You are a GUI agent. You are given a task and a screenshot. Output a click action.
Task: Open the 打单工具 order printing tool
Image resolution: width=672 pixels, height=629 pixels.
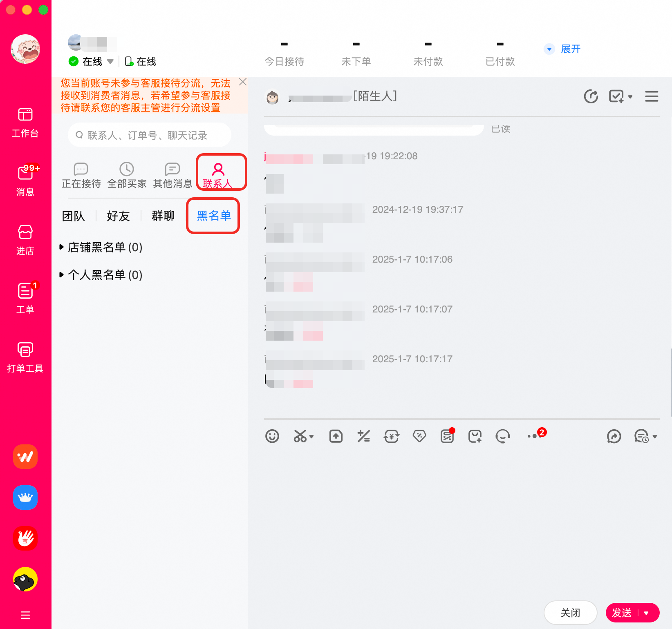tap(25, 357)
